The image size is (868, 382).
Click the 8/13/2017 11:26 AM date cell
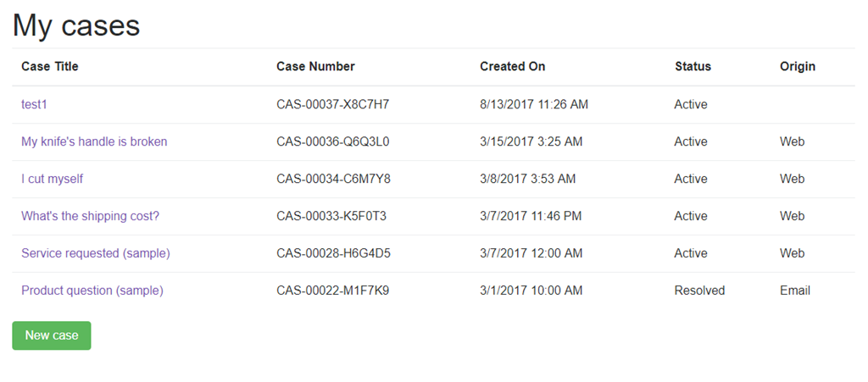click(534, 104)
